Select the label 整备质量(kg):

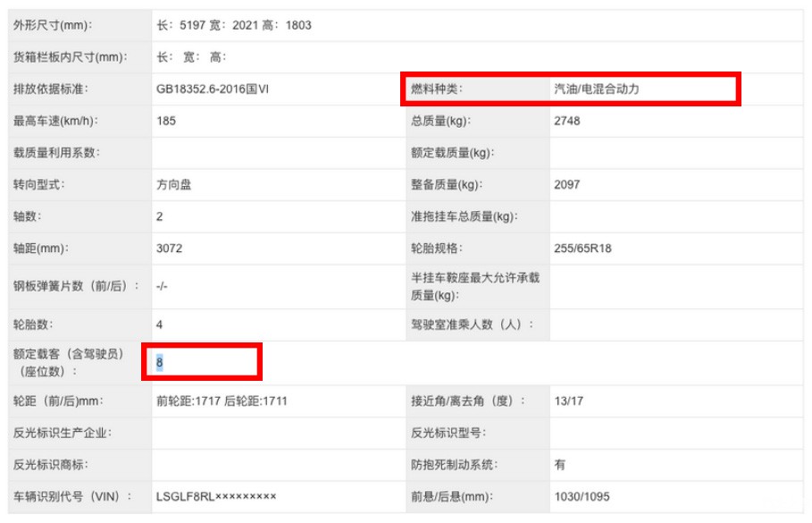pyautogui.click(x=447, y=185)
